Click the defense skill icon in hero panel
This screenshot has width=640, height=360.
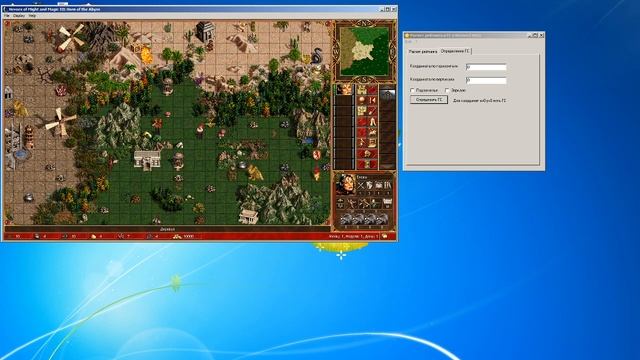(370, 185)
